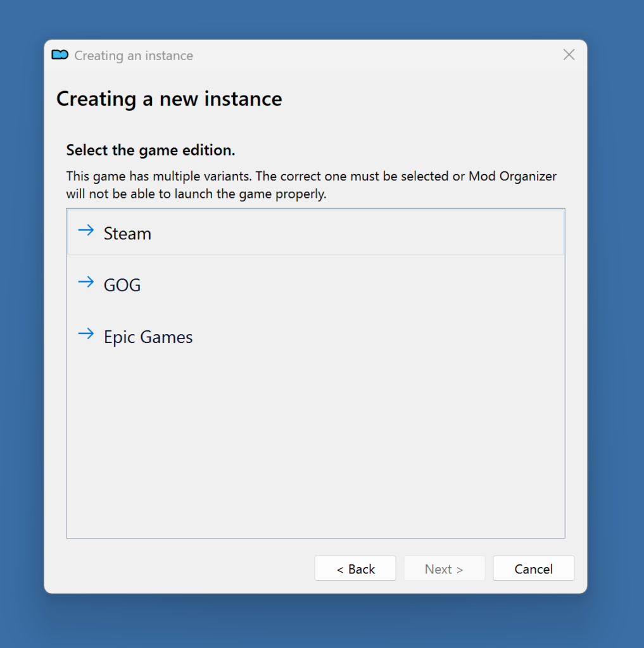
Task: Click empty space below the Epic Games option
Action: point(315,443)
